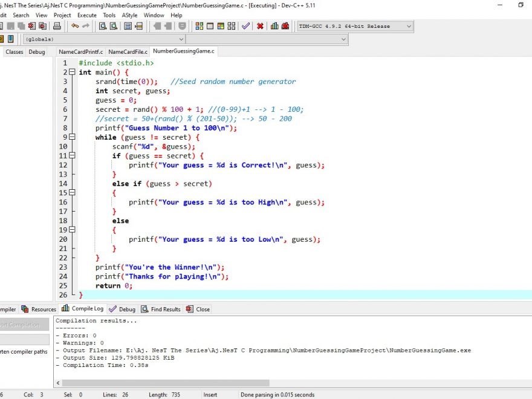Collapse the main() function fold on line 2

[x=72, y=73]
